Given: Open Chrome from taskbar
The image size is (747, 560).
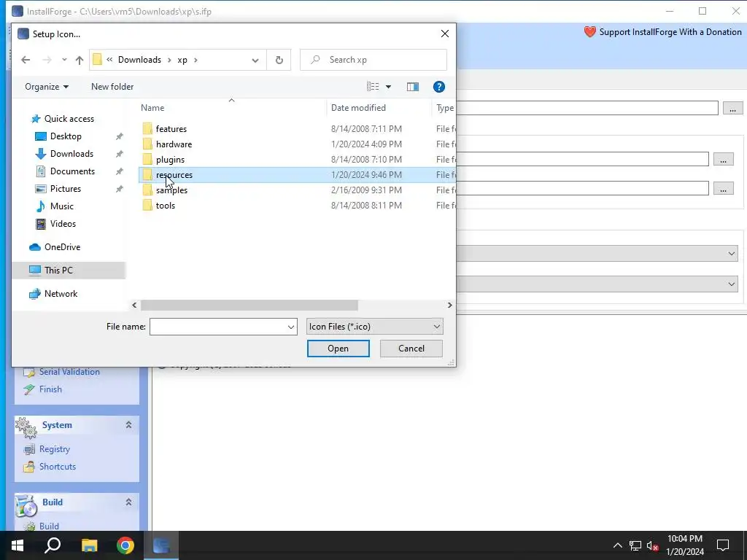Looking at the screenshot, I should point(125,545).
